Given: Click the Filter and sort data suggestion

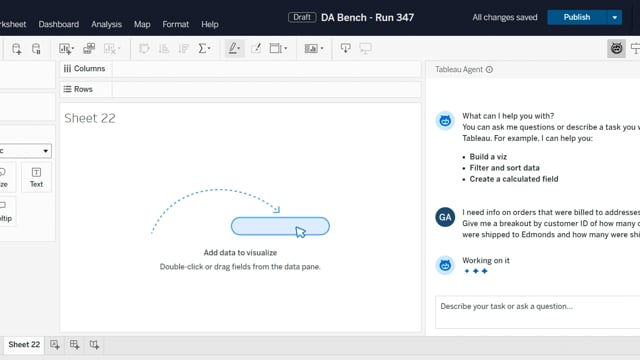Looking at the screenshot, I should point(504,168).
